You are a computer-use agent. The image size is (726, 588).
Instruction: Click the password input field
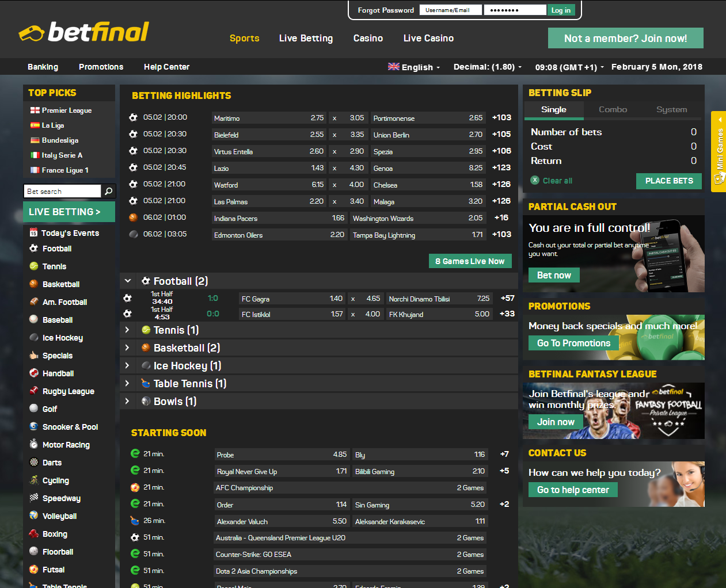pyautogui.click(x=515, y=10)
